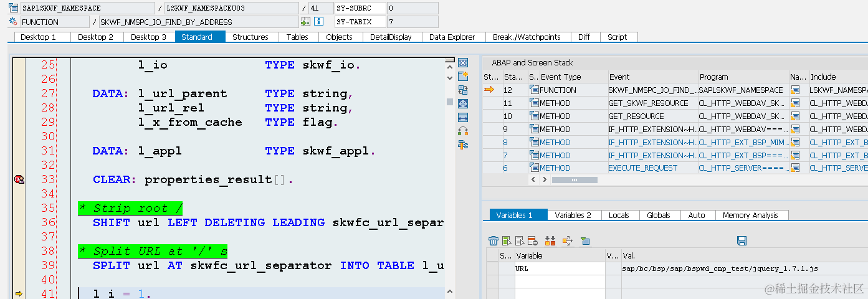Click the Program column header
Screen dimensions: 868x299
click(x=743, y=77)
